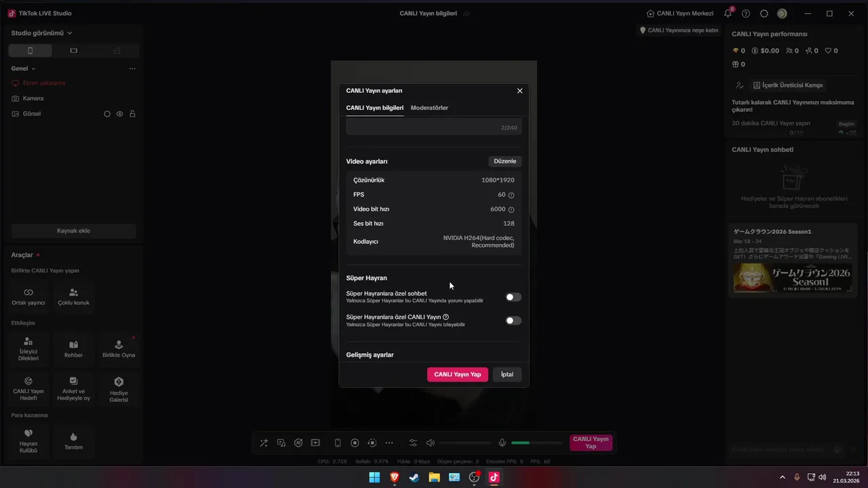Viewport: 868px width, 488px height.
Task: Click CANLI Yayınınıza neşe katın tip
Action: pyautogui.click(x=679, y=30)
